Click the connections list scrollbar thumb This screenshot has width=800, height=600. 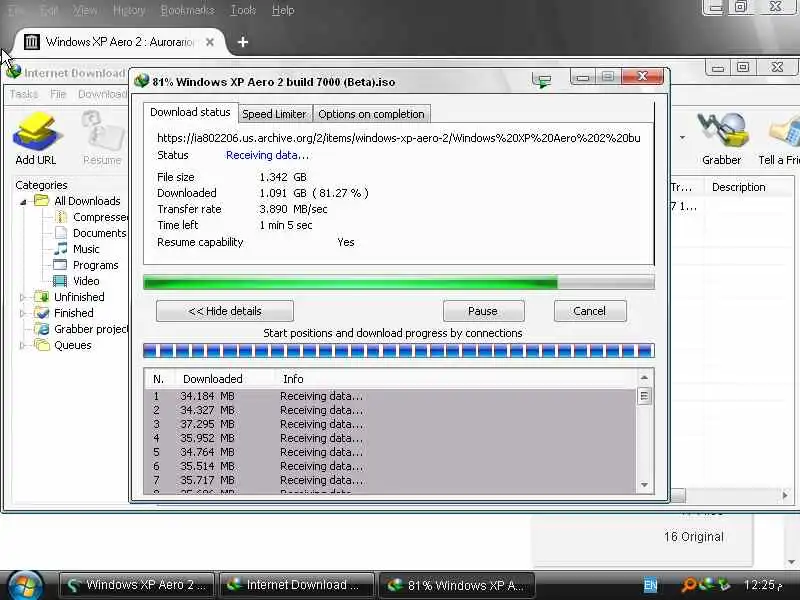644,396
